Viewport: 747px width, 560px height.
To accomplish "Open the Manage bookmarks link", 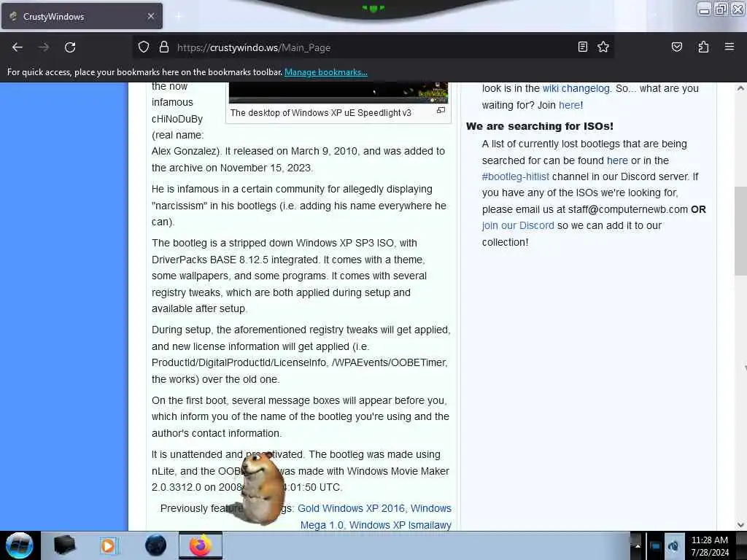I will tap(326, 72).
